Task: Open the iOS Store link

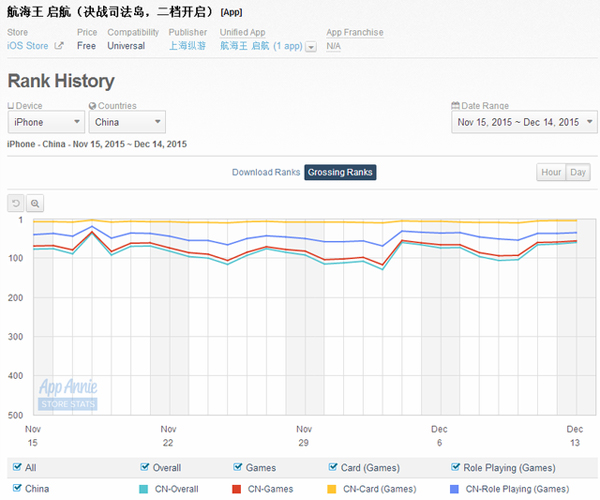Action: tap(28, 46)
